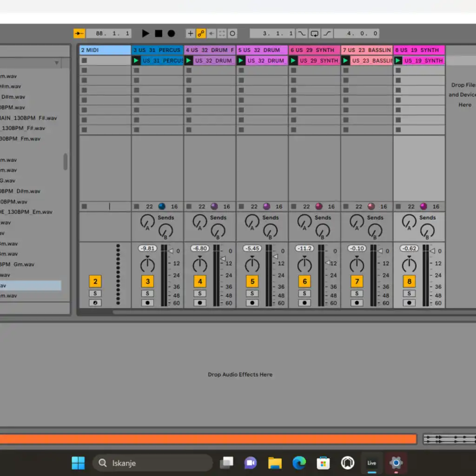Click the track status stop square of track 3 PERCUS
This screenshot has width=476, height=476.
coord(137,206)
